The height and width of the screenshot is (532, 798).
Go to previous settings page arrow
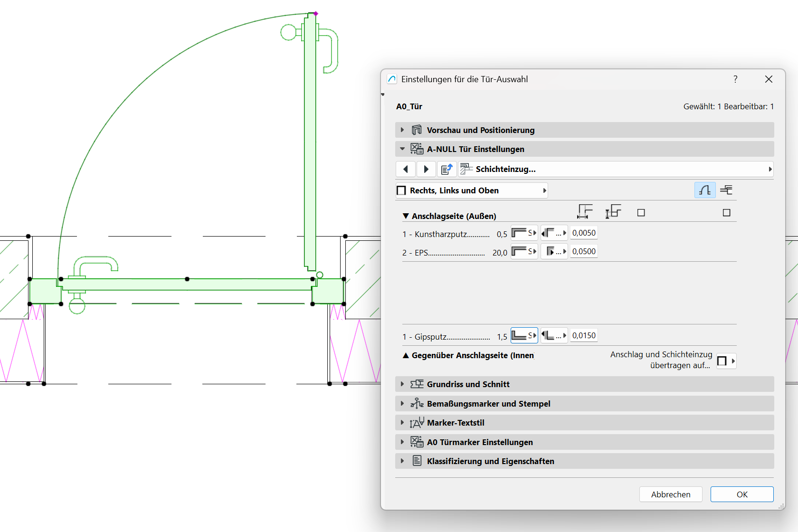(x=406, y=169)
